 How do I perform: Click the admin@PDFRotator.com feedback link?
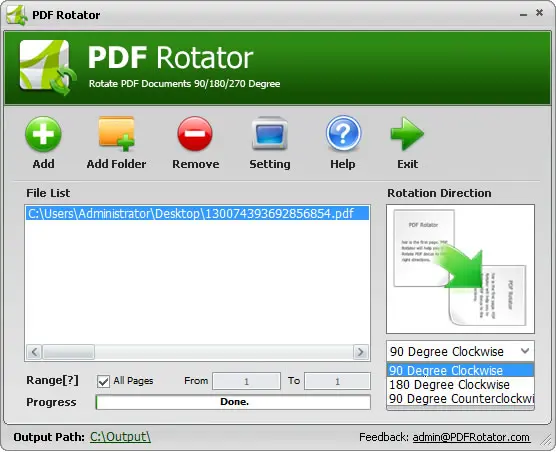coord(471,437)
